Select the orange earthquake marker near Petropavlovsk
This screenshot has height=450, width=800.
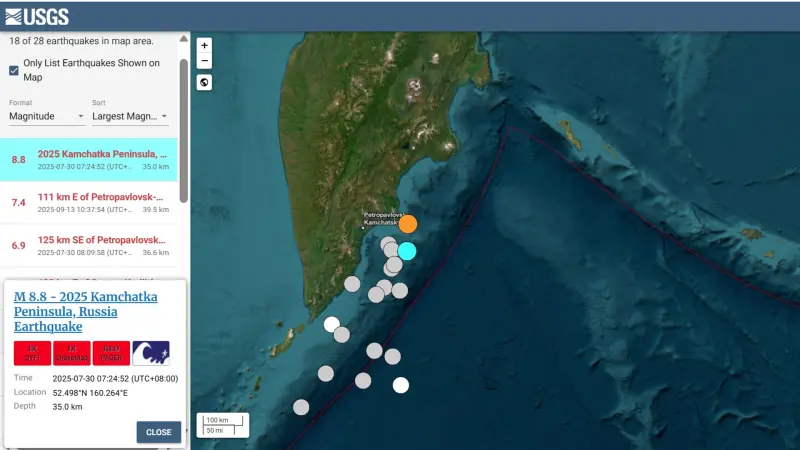click(x=408, y=224)
